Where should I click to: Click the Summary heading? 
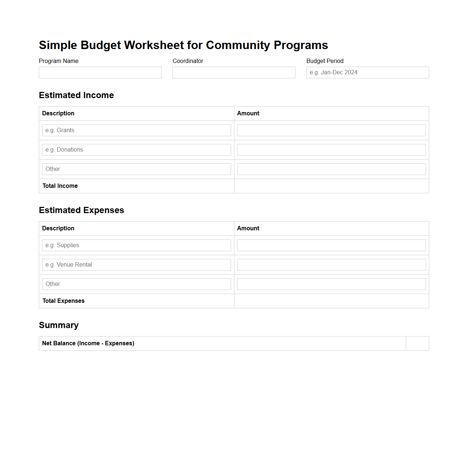click(x=59, y=325)
